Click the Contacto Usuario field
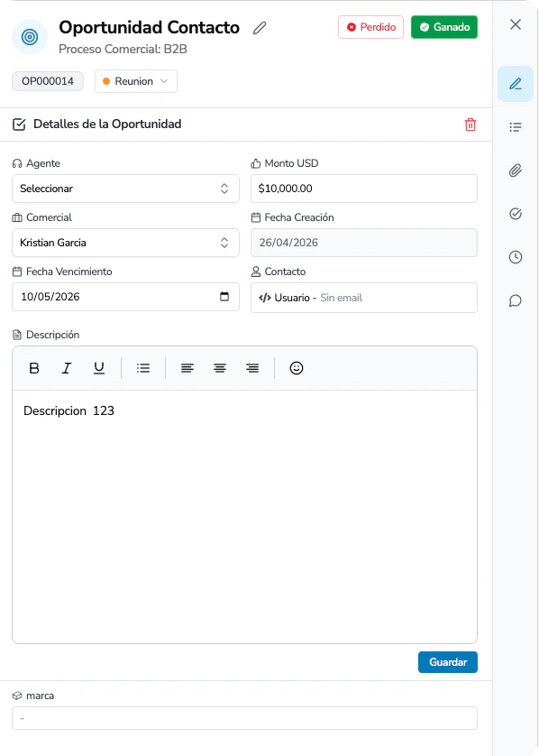 [363, 298]
